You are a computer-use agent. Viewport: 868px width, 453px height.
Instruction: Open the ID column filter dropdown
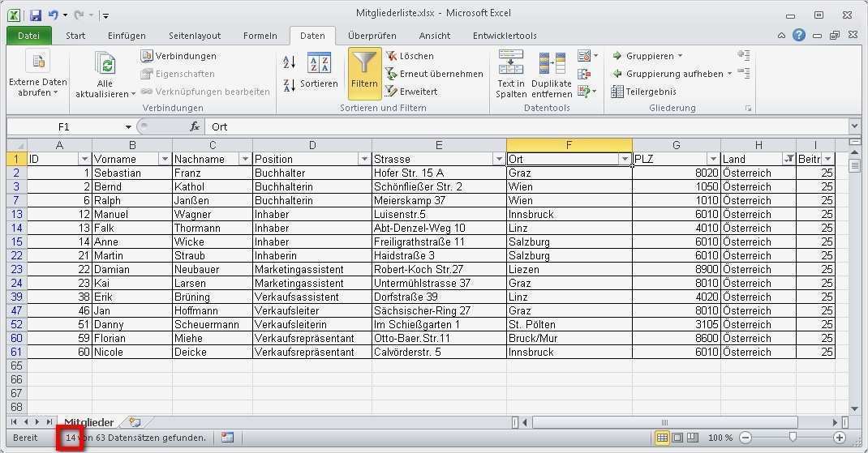[x=84, y=160]
